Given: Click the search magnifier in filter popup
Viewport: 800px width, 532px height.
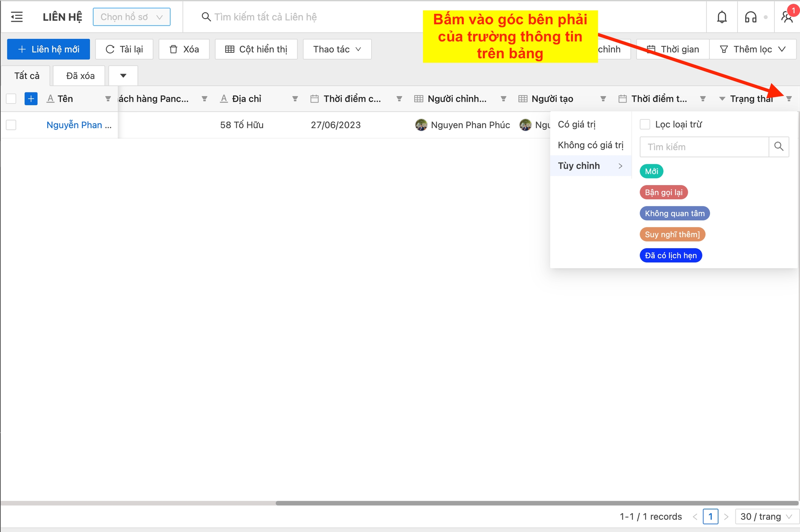Looking at the screenshot, I should pyautogui.click(x=779, y=147).
